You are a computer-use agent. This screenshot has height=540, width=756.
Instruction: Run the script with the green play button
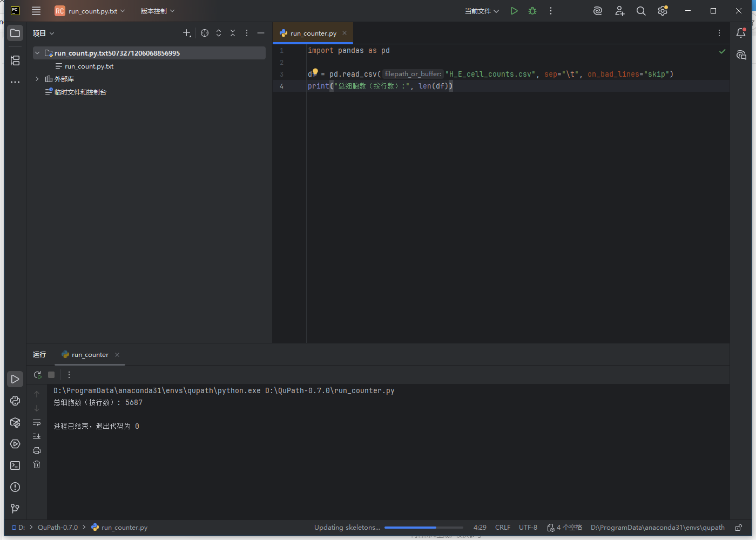coord(514,10)
